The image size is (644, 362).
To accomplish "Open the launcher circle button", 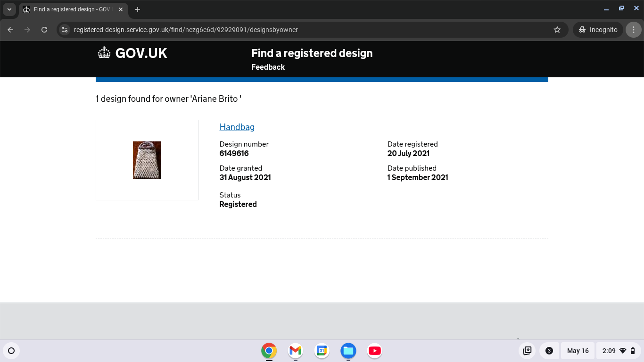I will [12, 351].
